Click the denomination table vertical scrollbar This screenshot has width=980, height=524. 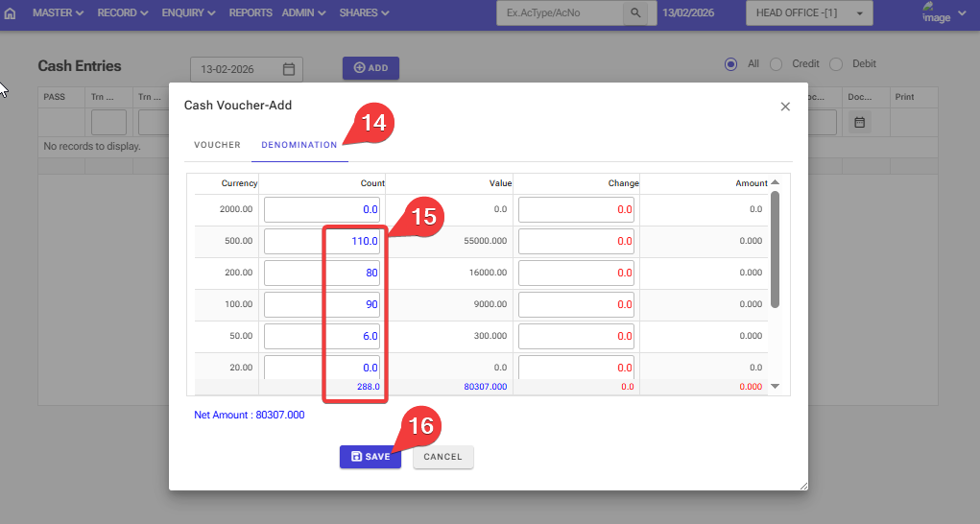click(x=775, y=250)
